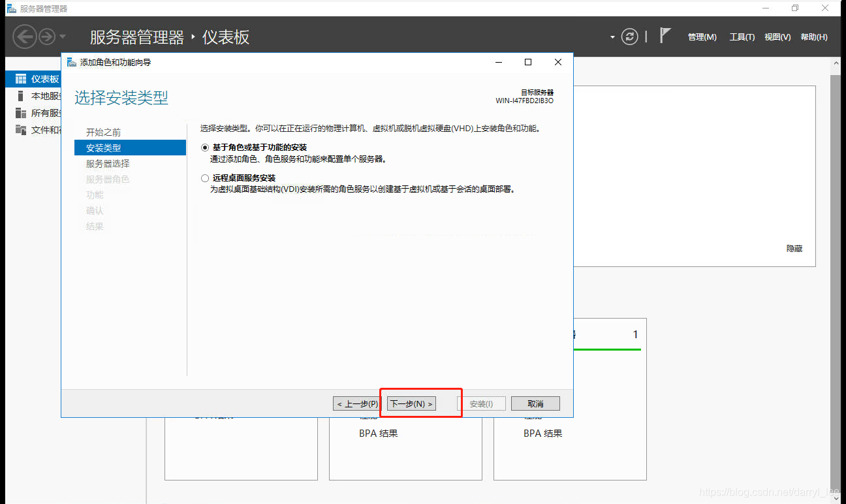Click the local server icon in sidebar
Image resolution: width=846 pixels, height=504 pixels.
pyautogui.click(x=21, y=96)
